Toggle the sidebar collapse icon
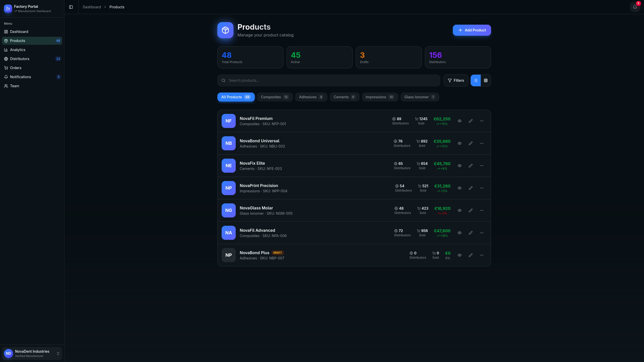Screen dimensions: 644x362 coord(71,7)
